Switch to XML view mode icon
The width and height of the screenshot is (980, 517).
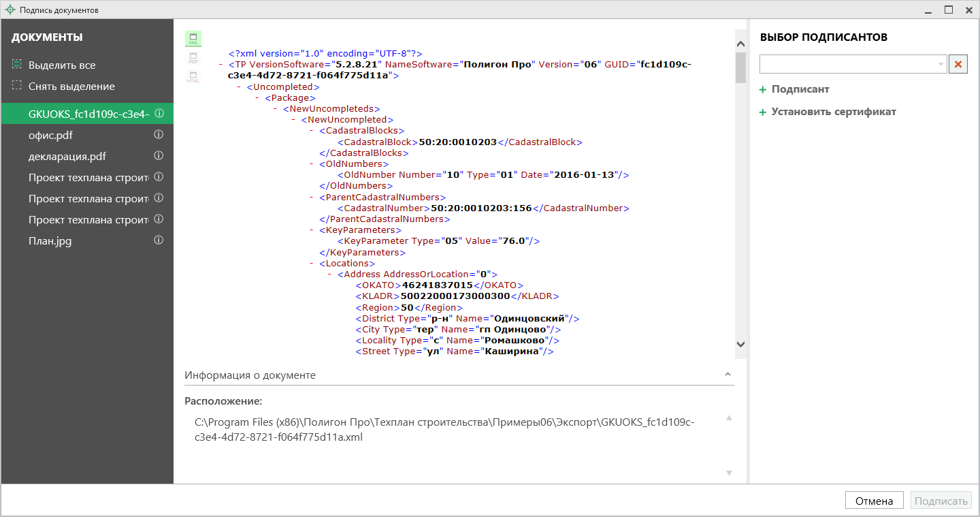tap(193, 39)
